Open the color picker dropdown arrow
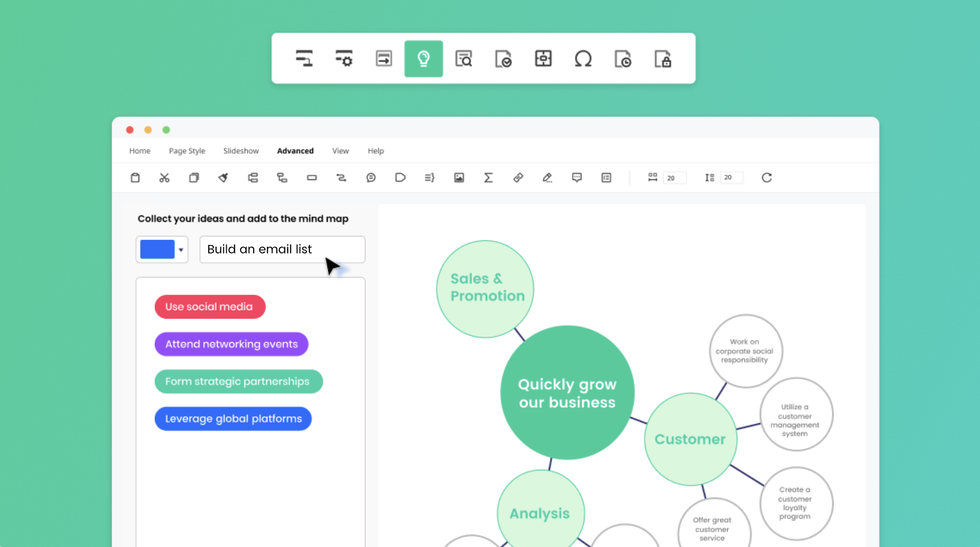Viewport: 980px width, 547px height. tap(181, 249)
